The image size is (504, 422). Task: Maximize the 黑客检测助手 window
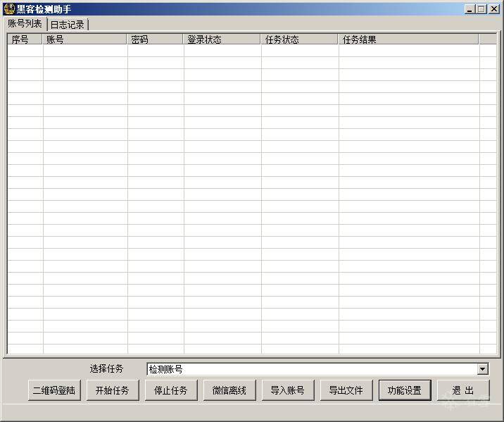point(481,9)
